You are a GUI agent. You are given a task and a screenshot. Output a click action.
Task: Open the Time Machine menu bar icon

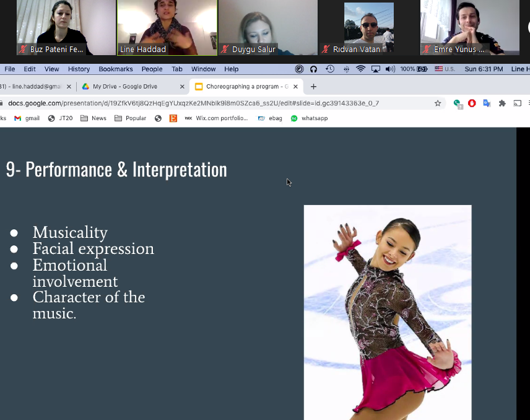pos(330,69)
